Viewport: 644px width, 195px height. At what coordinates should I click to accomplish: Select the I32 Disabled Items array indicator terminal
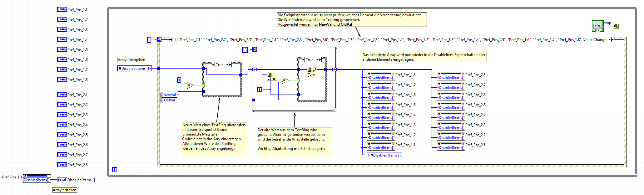click(62, 180)
